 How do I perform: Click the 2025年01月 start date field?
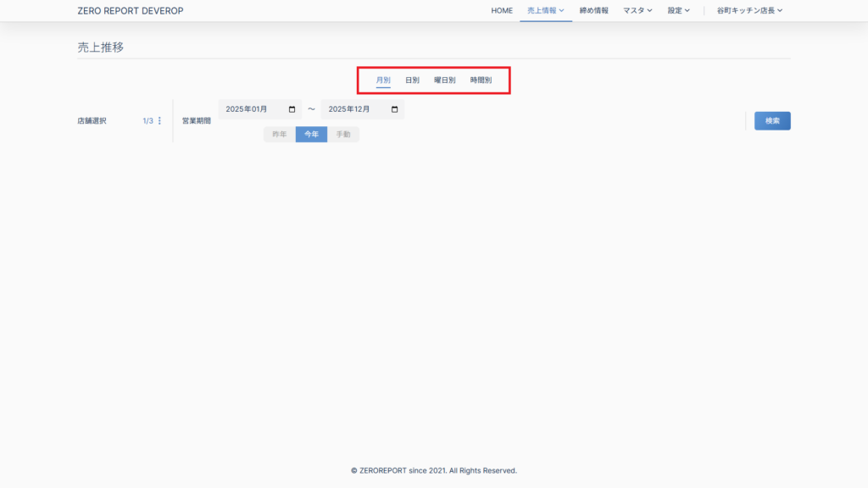(x=250, y=109)
